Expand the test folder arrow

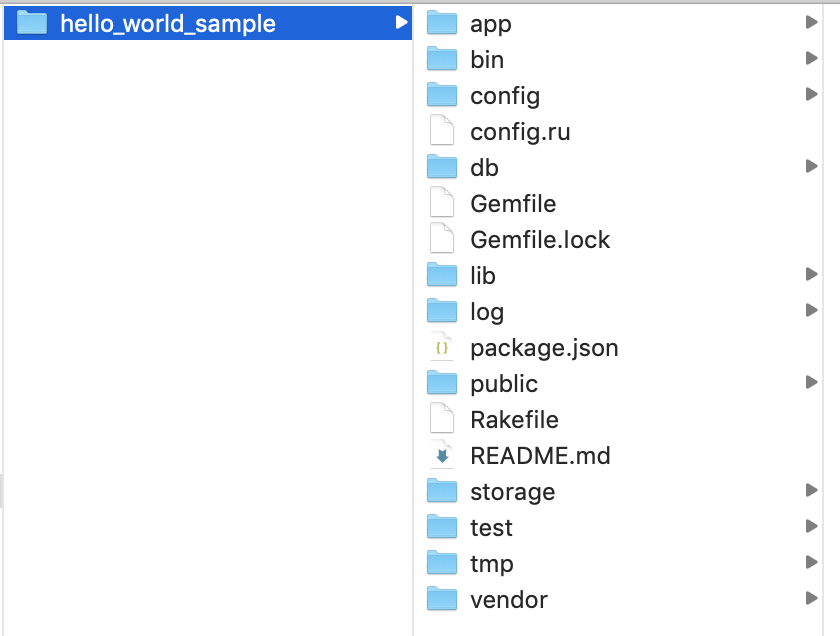pyautogui.click(x=811, y=527)
